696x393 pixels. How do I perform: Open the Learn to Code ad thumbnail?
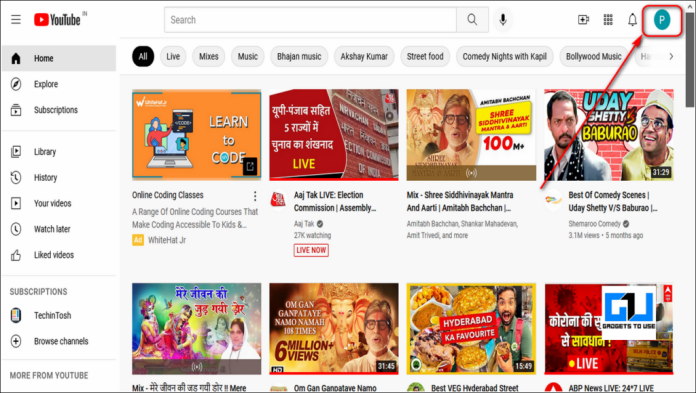point(197,135)
